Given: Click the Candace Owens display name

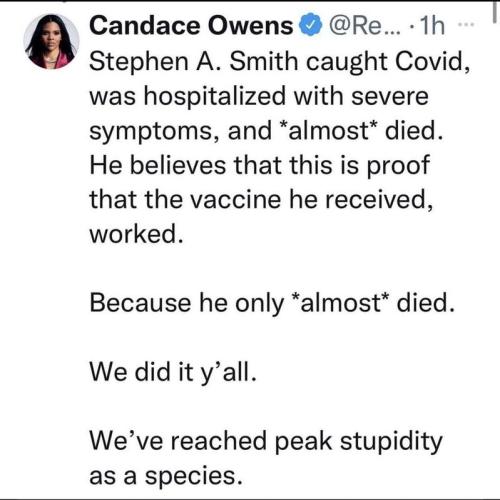Looking at the screenshot, I should click(x=191, y=26).
